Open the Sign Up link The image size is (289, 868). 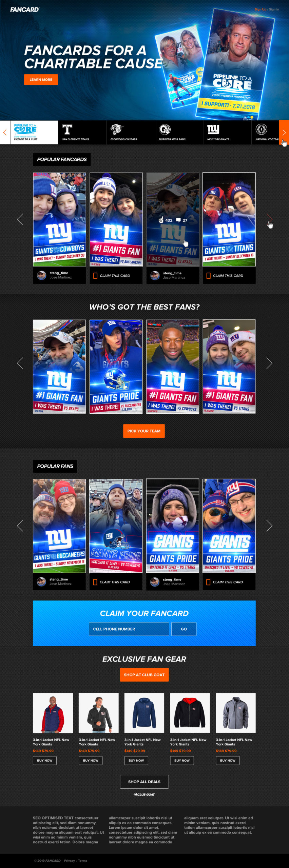point(261,9)
